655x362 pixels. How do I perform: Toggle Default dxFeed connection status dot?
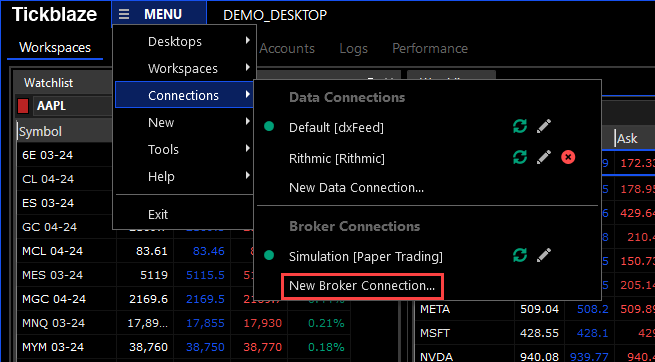pyautogui.click(x=269, y=126)
